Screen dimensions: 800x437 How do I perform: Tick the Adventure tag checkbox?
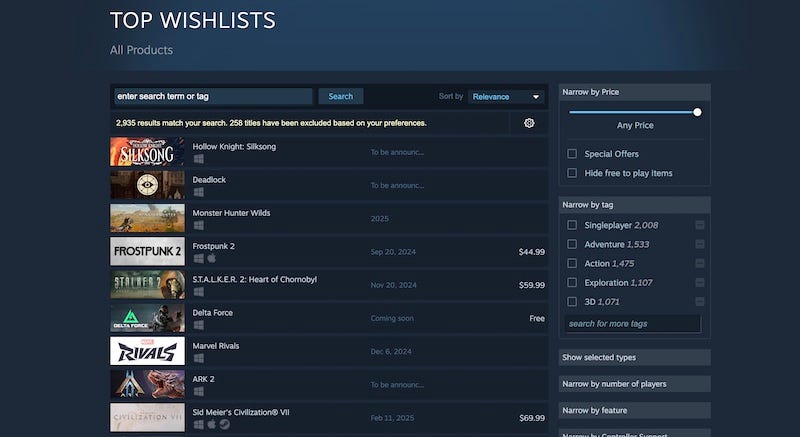[x=572, y=244]
